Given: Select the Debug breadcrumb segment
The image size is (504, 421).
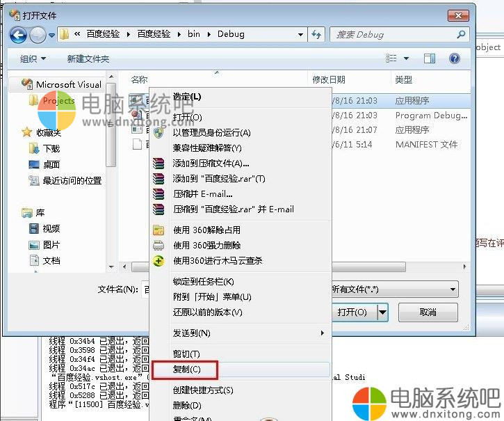Looking at the screenshot, I should (x=231, y=34).
